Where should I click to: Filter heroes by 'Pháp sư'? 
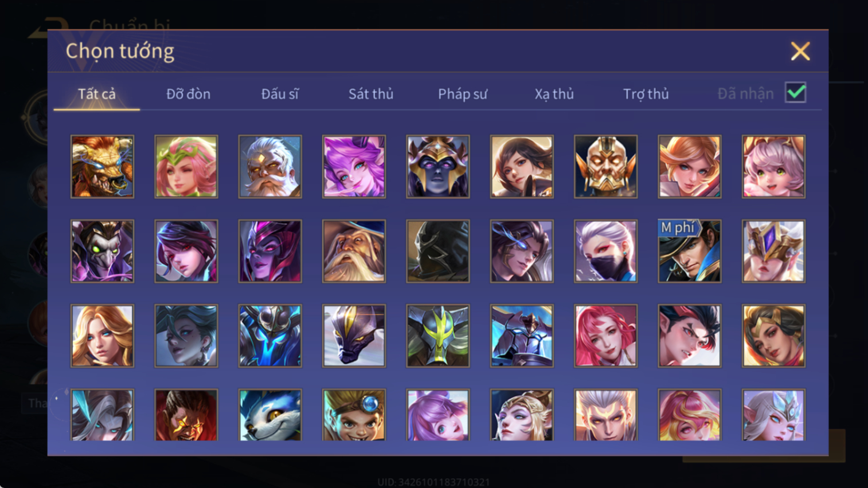click(463, 94)
